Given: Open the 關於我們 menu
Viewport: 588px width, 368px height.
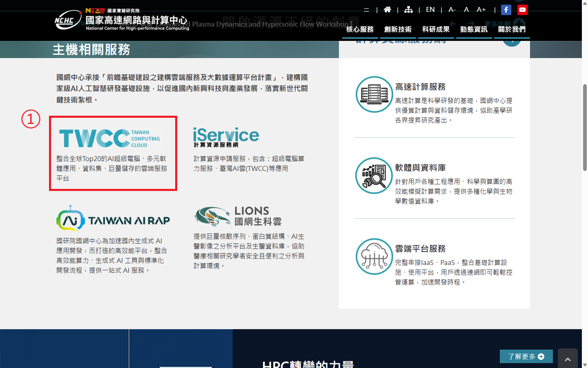Looking at the screenshot, I should [512, 29].
